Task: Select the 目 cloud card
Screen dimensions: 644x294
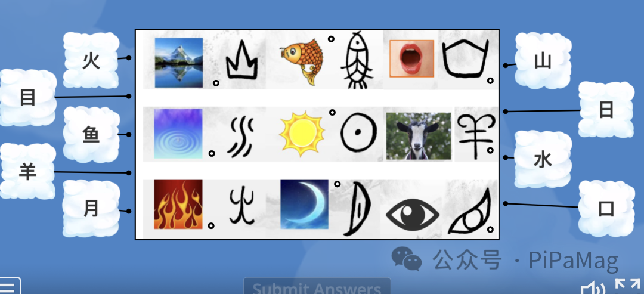Action: point(28,98)
